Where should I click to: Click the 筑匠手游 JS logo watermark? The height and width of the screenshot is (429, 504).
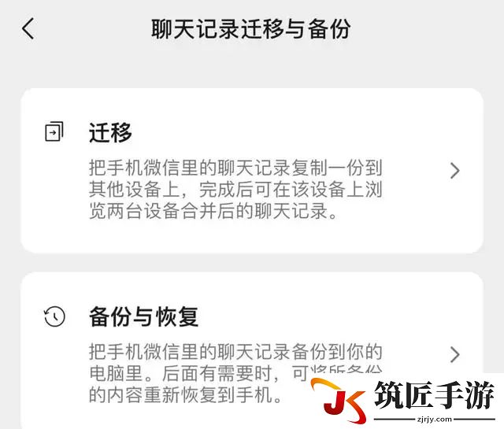tap(339, 401)
